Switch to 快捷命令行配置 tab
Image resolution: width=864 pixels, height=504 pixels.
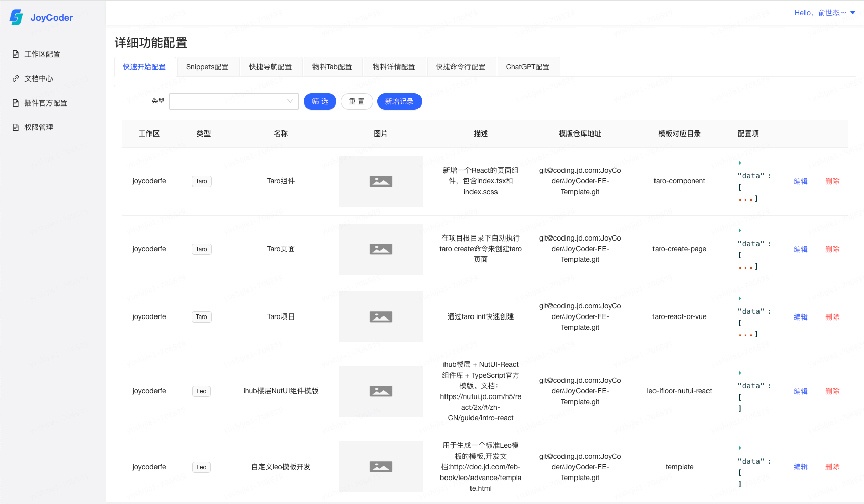pyautogui.click(x=460, y=67)
